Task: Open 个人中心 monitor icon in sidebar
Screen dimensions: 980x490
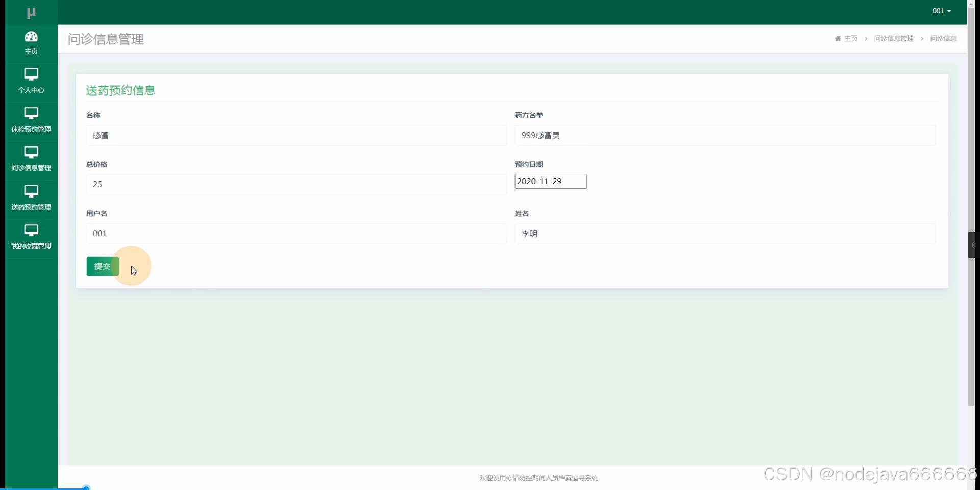Action: [x=31, y=75]
